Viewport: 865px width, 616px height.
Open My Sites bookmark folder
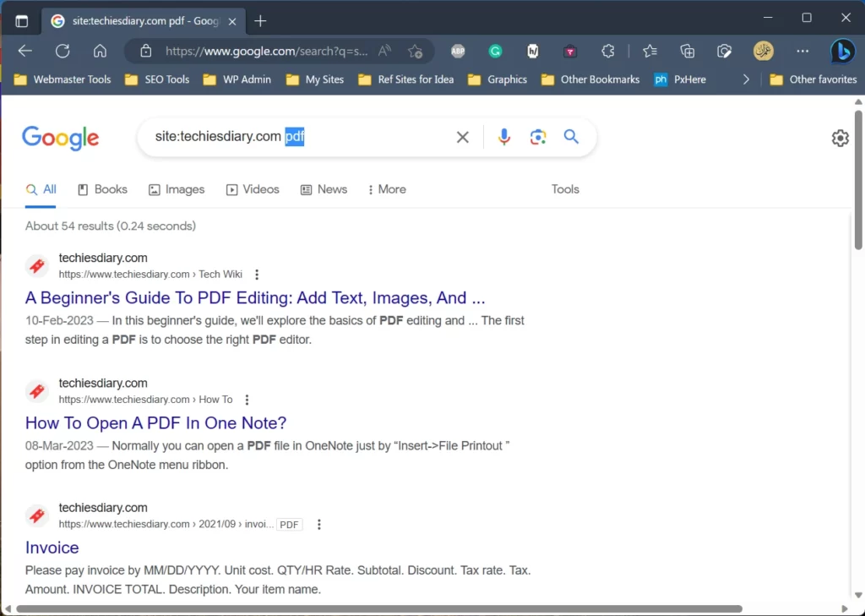coord(315,79)
